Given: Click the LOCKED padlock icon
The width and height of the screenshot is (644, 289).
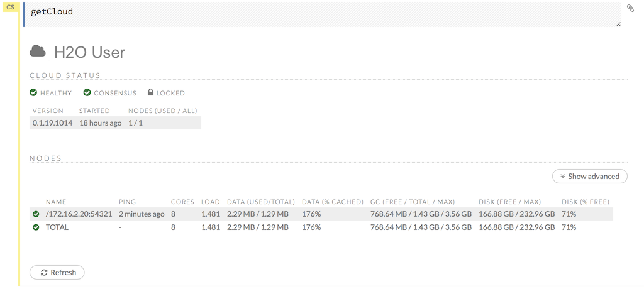Looking at the screenshot, I should (x=150, y=93).
